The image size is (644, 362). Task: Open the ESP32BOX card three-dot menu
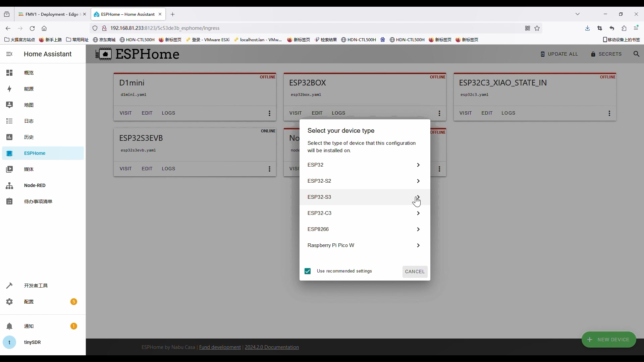click(x=439, y=113)
